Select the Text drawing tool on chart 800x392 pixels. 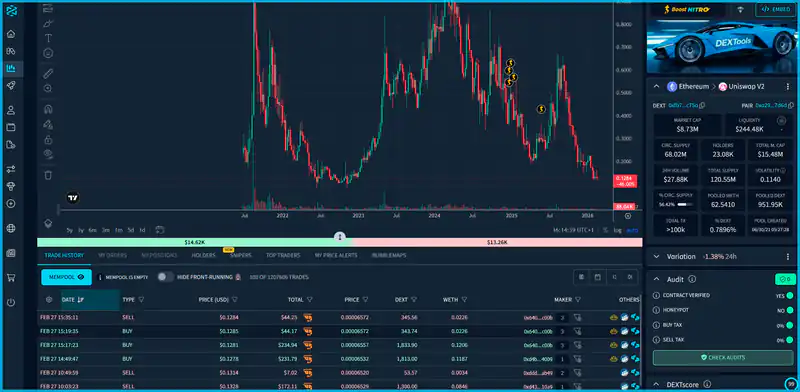click(48, 38)
